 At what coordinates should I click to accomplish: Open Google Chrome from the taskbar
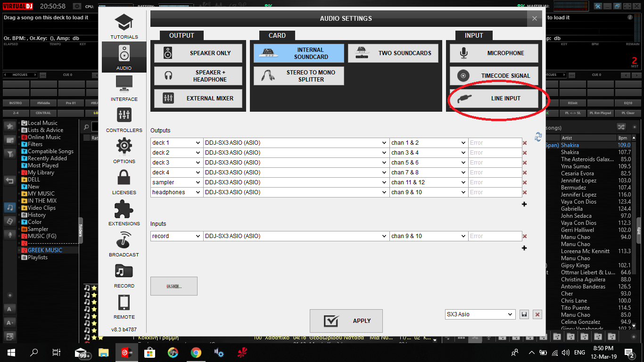196,353
